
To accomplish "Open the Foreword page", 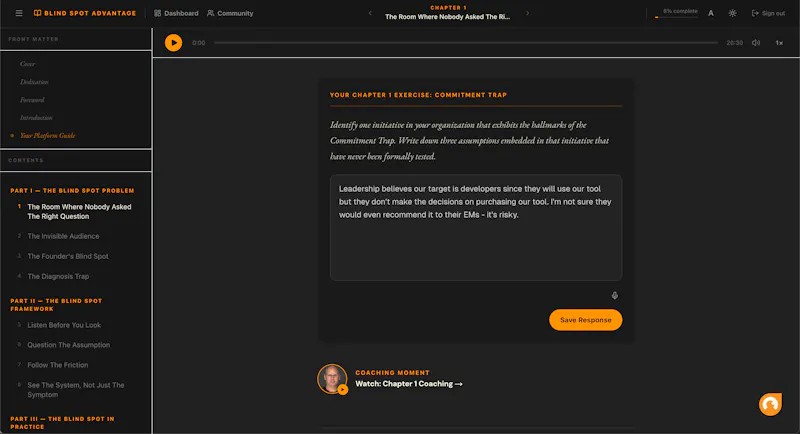I will (x=32, y=100).
